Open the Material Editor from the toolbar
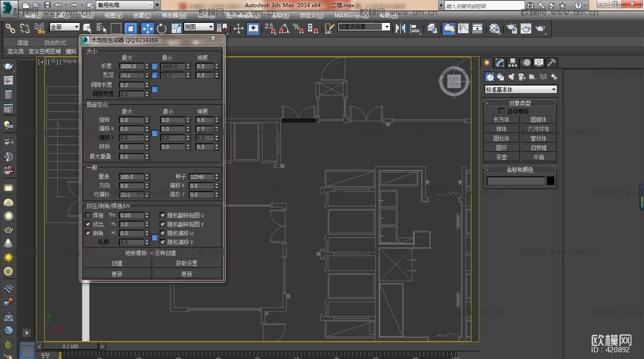Viewport: 644px width, 359px height. 494,28
